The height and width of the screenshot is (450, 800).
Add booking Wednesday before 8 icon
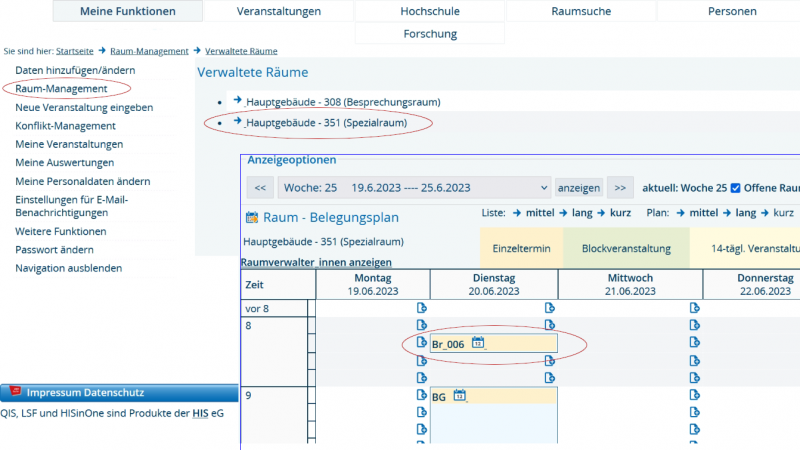(x=694, y=308)
